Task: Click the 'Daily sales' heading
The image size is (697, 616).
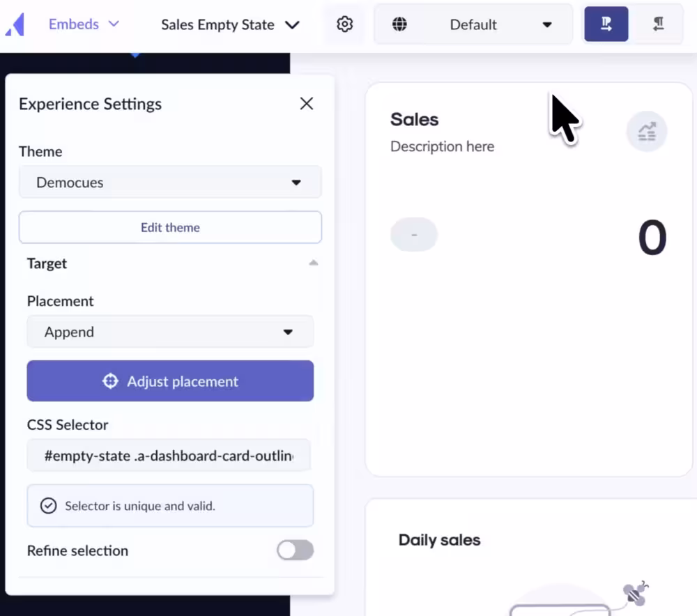Action: (439, 540)
